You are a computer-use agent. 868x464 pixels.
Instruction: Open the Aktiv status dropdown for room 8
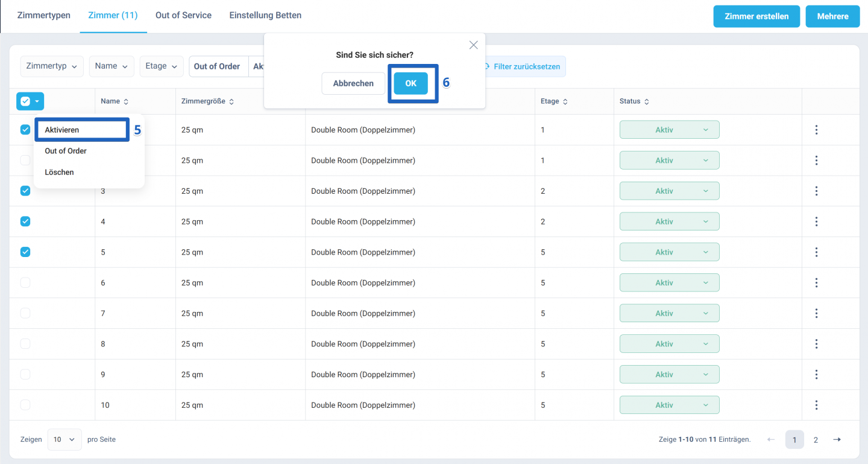[x=669, y=344]
